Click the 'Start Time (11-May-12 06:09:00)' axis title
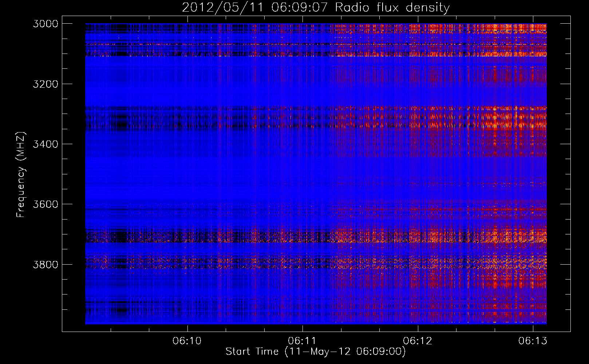This screenshot has width=589, height=364. [316, 352]
